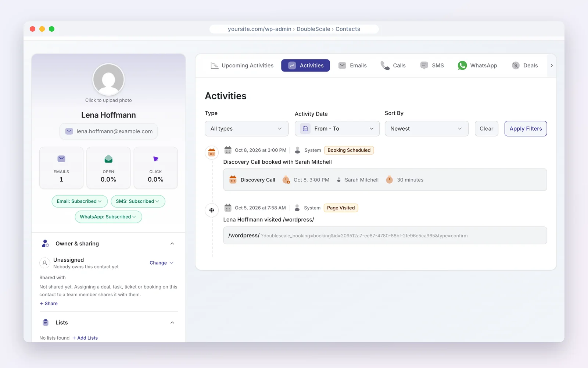588x368 pixels.
Task: Click the Calls tab phone icon
Action: tap(385, 66)
